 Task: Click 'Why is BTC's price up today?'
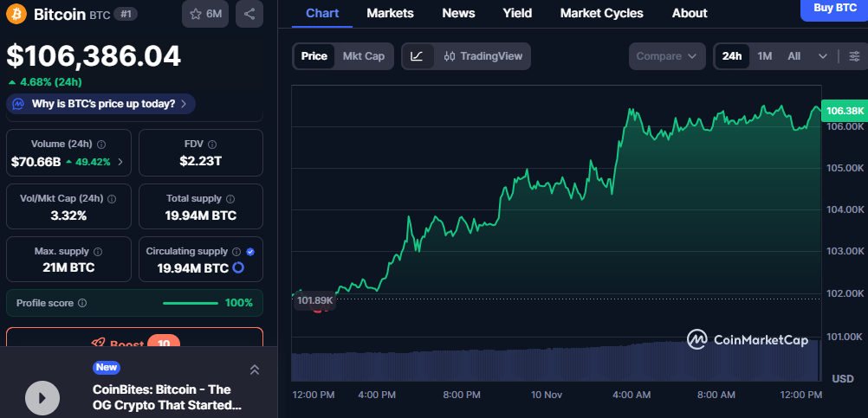[x=101, y=104]
